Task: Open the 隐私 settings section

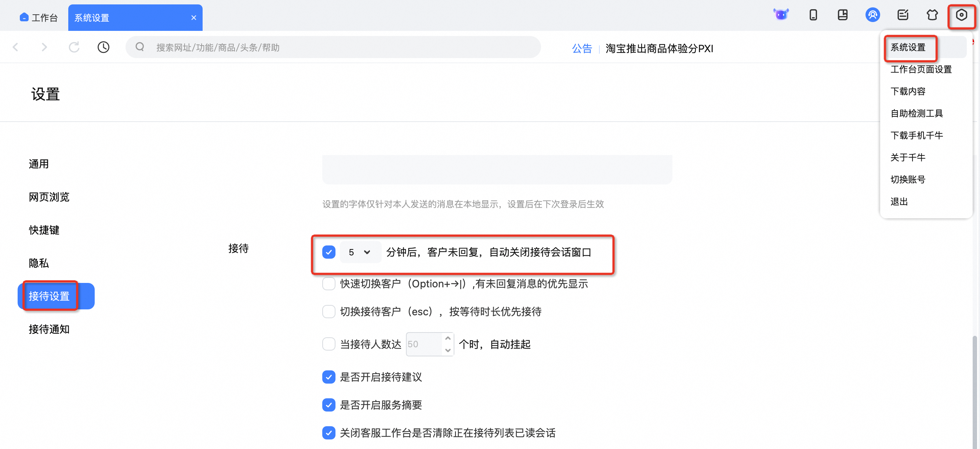Action: (39, 263)
